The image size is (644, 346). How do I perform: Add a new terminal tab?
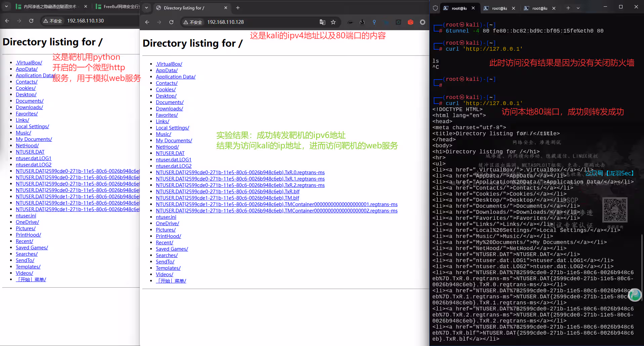[568, 8]
